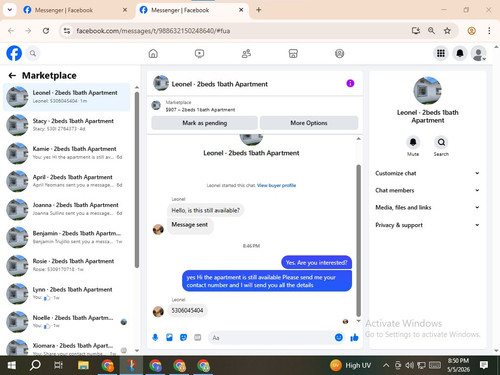This screenshot has height=375, width=500.
Task: Mute the conversation with bell icon
Action: coord(413,142)
